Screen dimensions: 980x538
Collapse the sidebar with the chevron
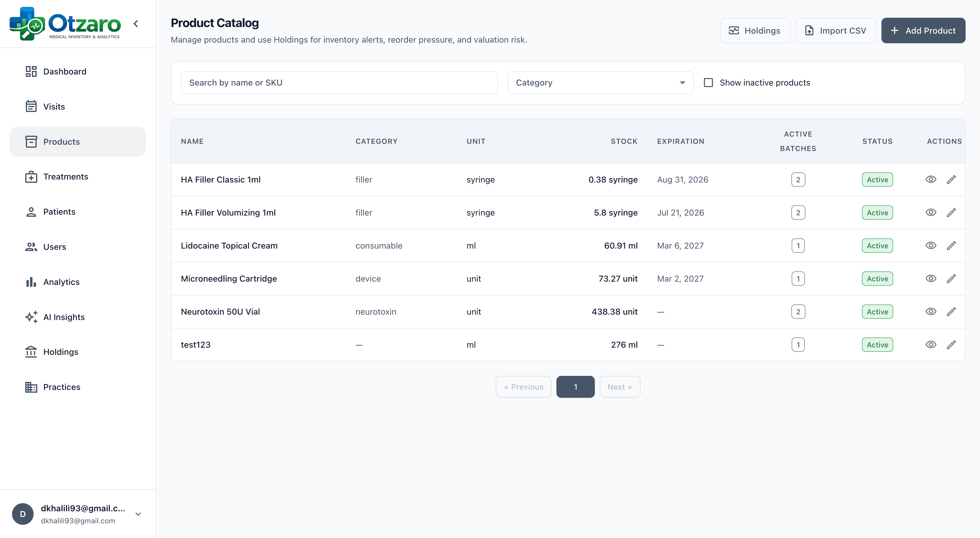(x=136, y=24)
